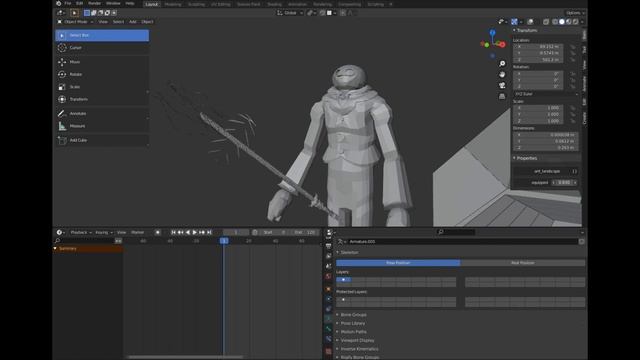Jump to the first frame

[173, 232]
